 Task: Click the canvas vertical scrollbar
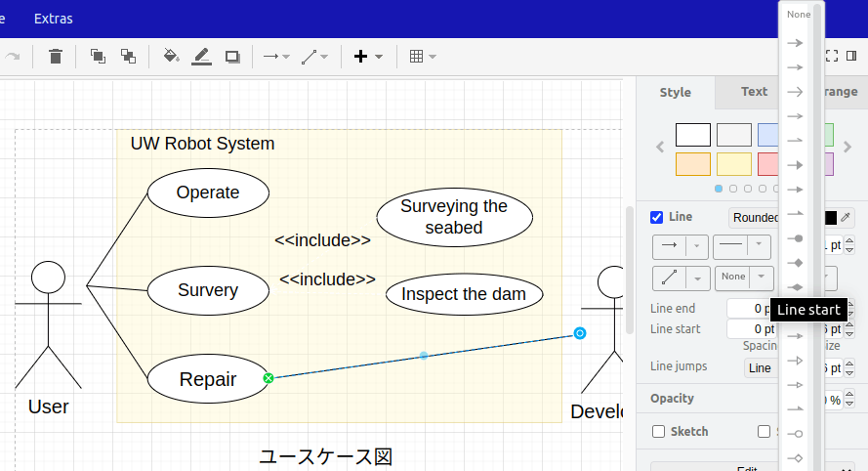630,270
